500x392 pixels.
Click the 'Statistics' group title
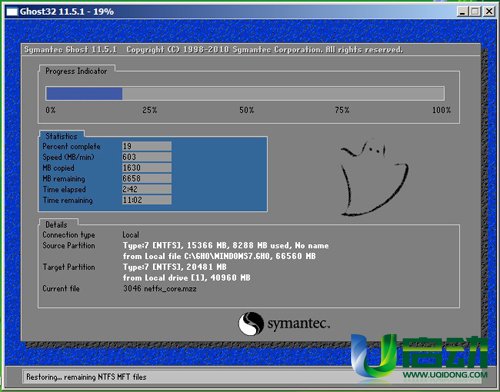(x=61, y=136)
